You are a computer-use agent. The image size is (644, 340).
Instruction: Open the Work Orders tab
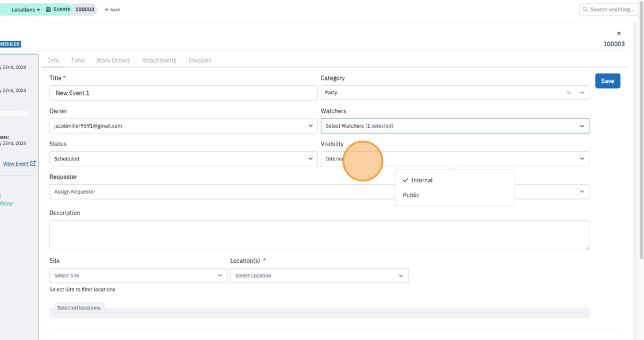(113, 60)
